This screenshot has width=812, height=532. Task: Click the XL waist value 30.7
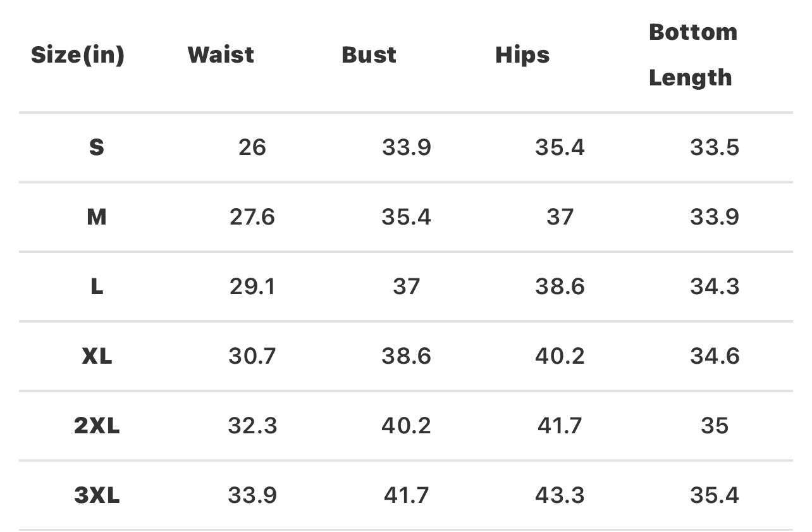pos(252,356)
